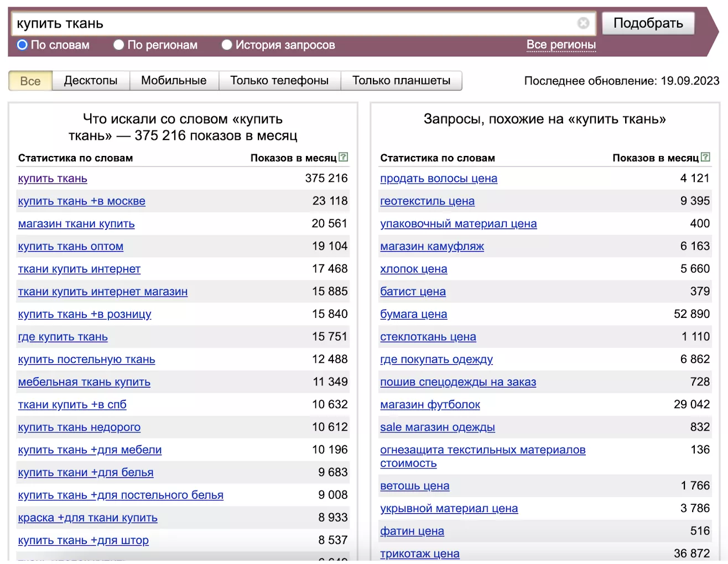Clear the search field with the X icon
The image size is (728, 564).
pos(583,23)
